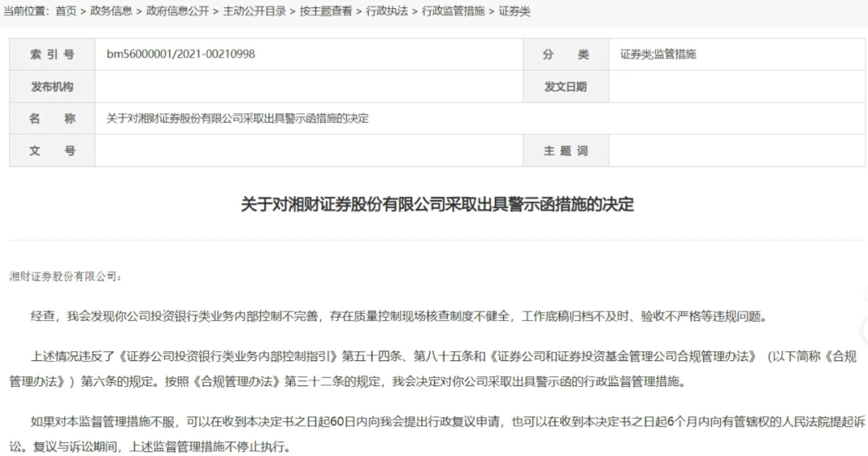Click the 湘财证券股份有限公司 salutation line

tap(65, 277)
